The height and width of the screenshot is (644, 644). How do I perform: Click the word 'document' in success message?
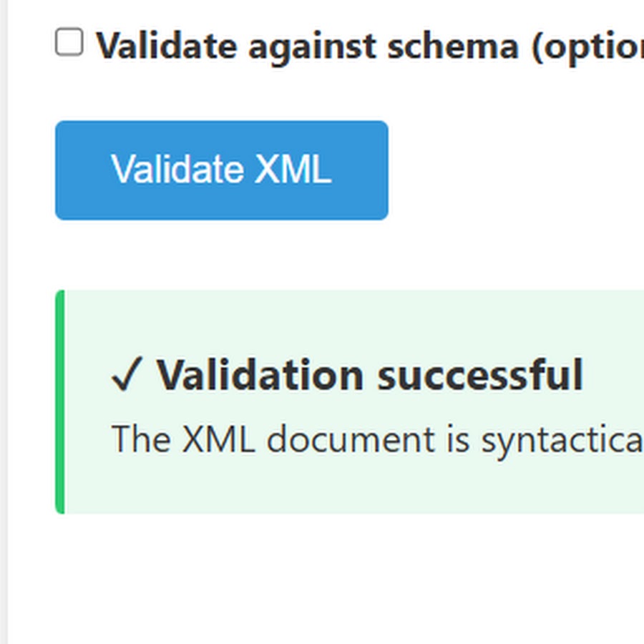351,439
